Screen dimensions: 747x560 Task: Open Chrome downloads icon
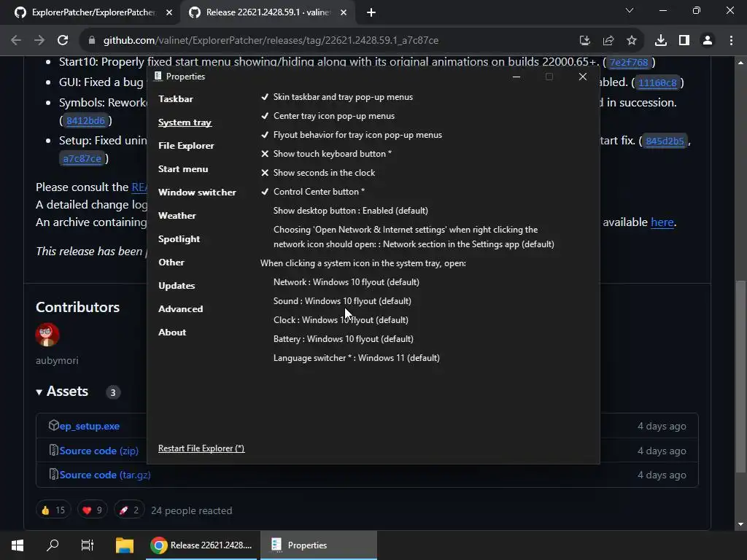(661, 41)
